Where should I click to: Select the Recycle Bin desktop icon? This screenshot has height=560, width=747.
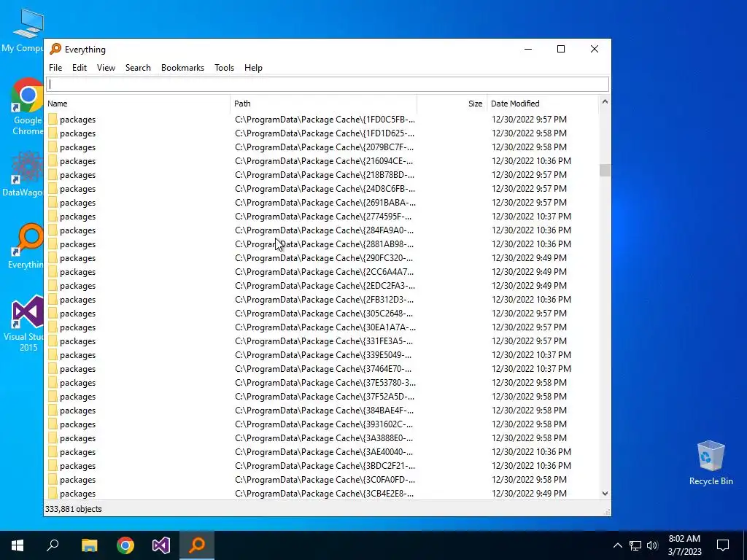click(711, 463)
